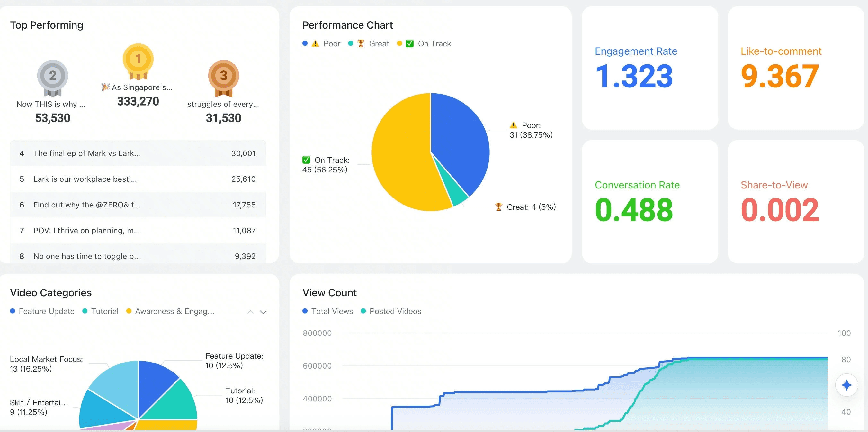Click the green checkmark by On Track label

click(306, 160)
